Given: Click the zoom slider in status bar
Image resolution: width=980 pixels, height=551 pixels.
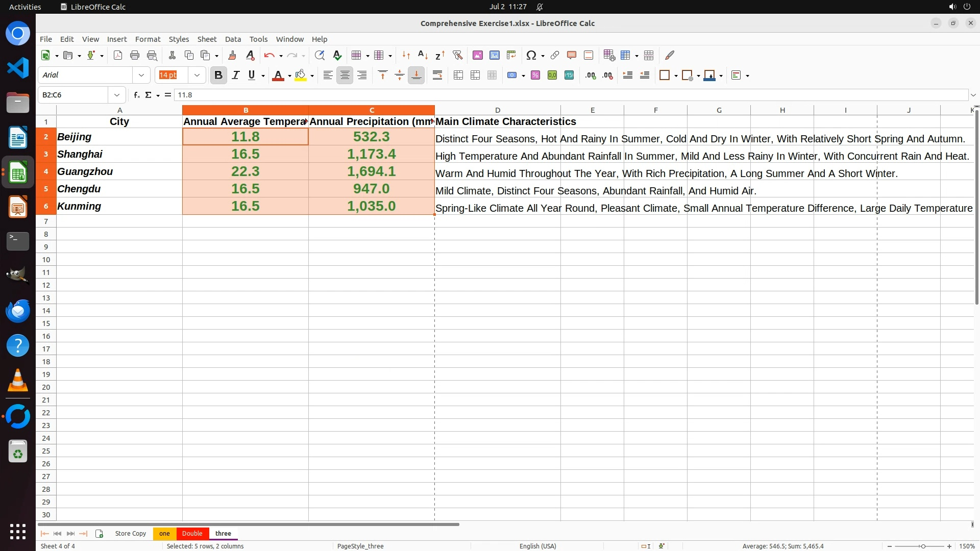Looking at the screenshot, I should click(923, 546).
